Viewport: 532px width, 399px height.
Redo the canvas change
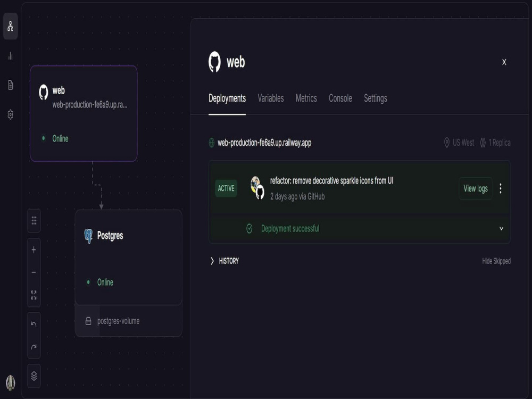pos(34,347)
